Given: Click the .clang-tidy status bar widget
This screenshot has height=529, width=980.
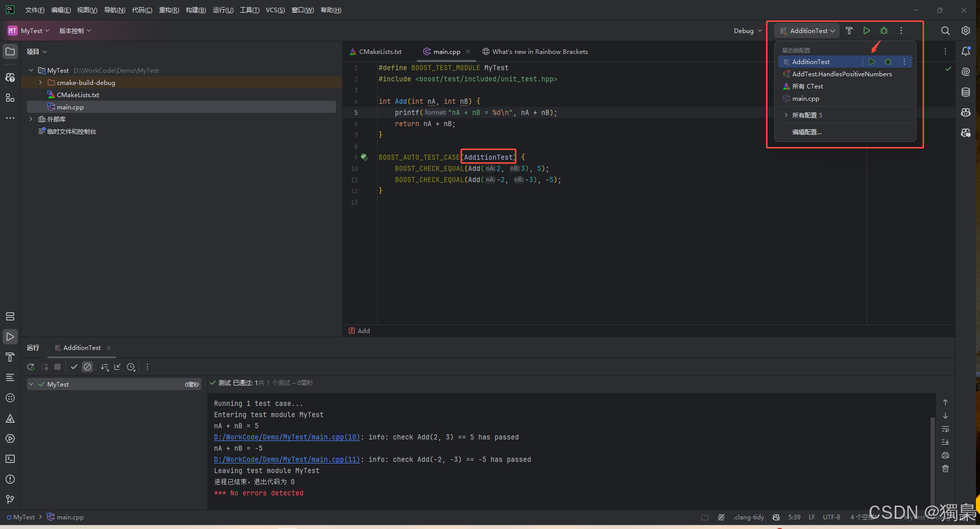Looking at the screenshot, I should 749,517.
